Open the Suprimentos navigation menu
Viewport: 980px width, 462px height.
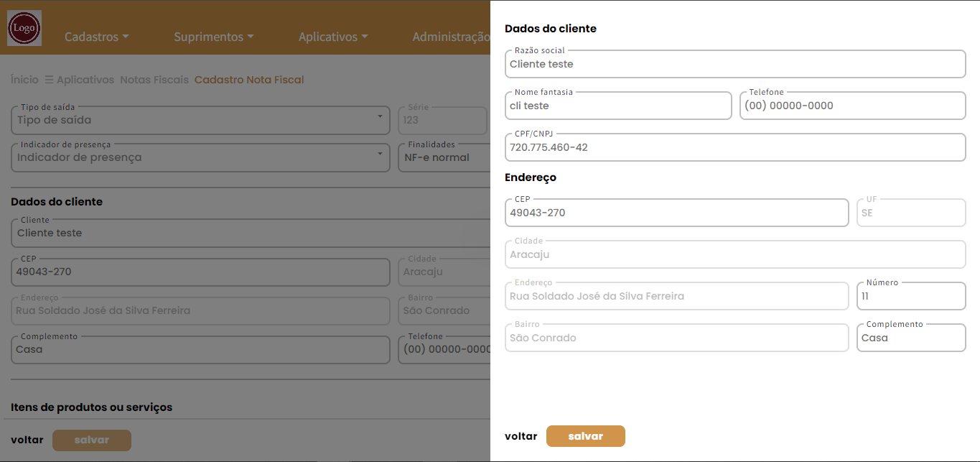pos(214,37)
